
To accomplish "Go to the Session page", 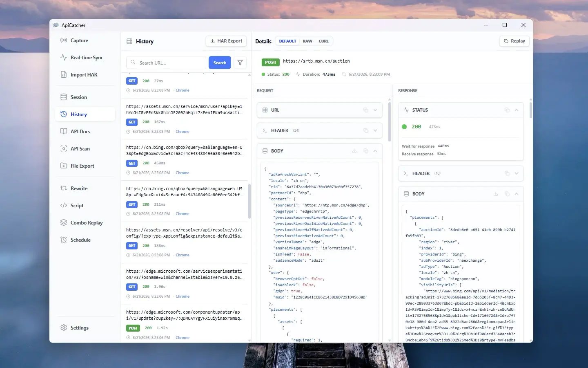I will (x=85, y=97).
